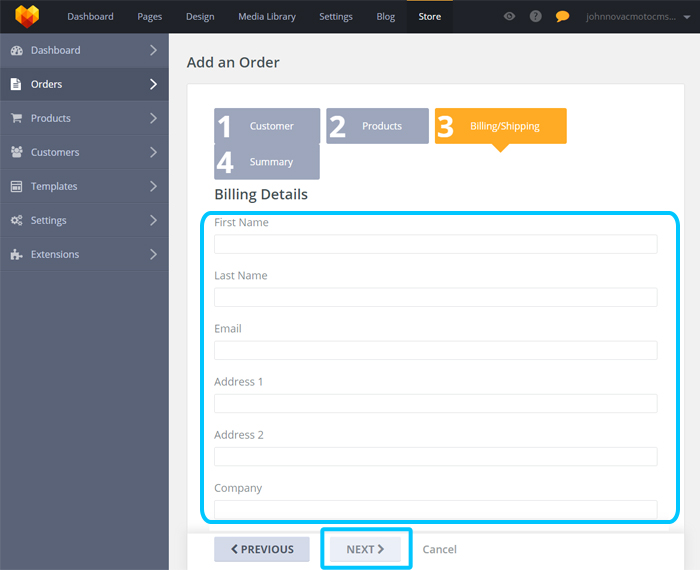Screen dimensions: 700x570
Task: Click the Customers people icon
Action: (17, 152)
